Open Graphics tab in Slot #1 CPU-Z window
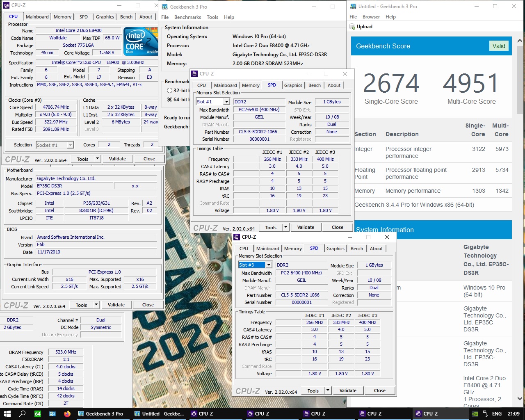The image size is (525, 420). pyautogui.click(x=293, y=85)
